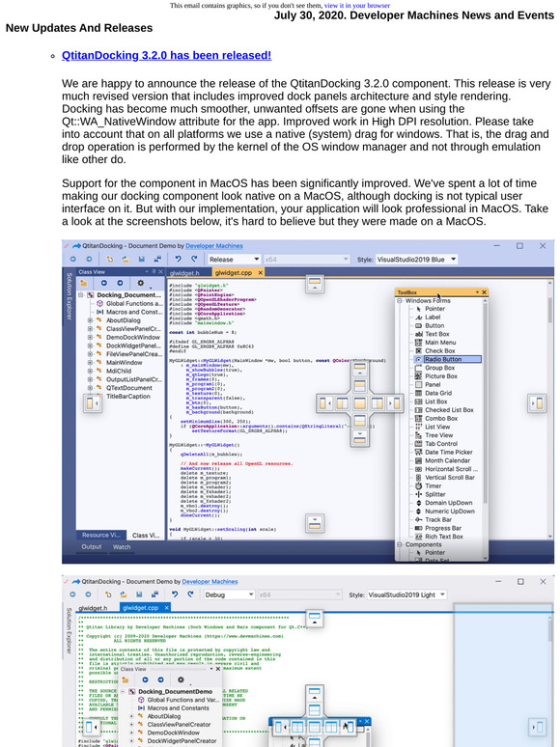Viewport: 560px width, 747px height.
Task: Click the gear icon in floating Class View
Action: pos(181,679)
